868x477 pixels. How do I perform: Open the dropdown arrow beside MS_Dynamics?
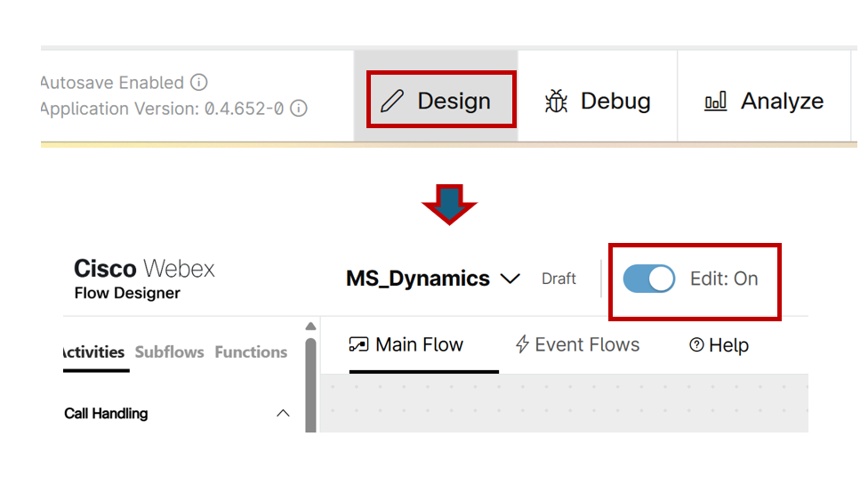(x=510, y=279)
